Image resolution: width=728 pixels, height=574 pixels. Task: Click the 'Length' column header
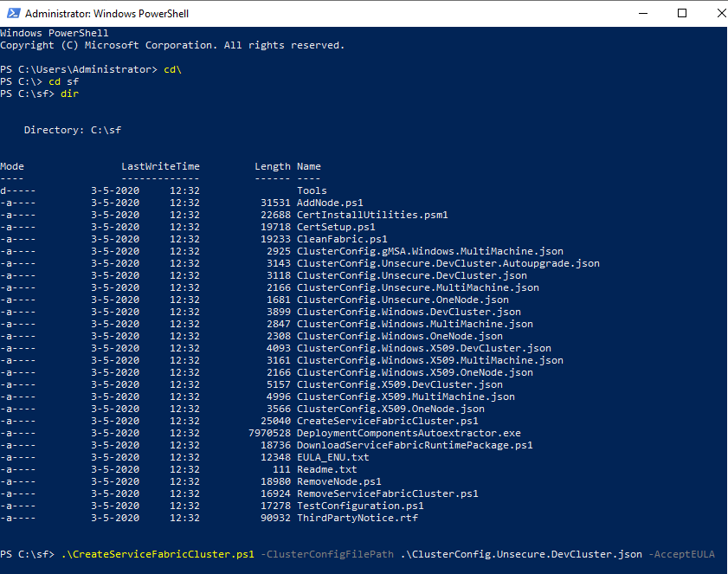point(273,166)
